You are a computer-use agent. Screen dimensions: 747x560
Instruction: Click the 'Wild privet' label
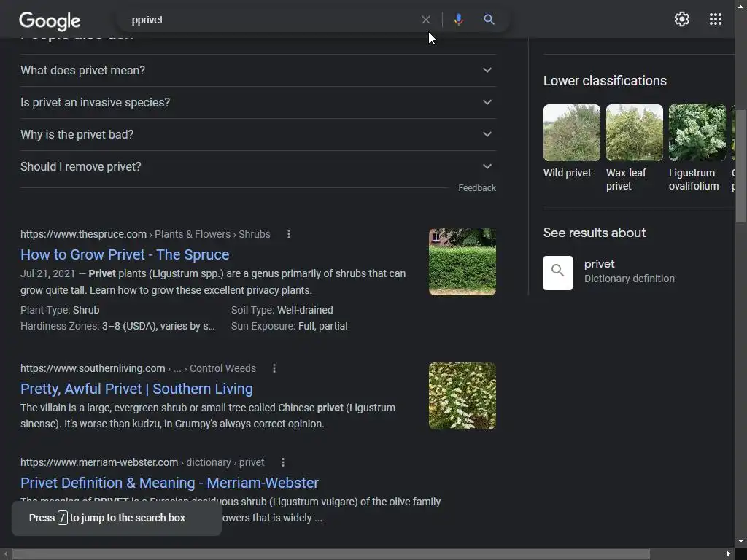click(567, 173)
